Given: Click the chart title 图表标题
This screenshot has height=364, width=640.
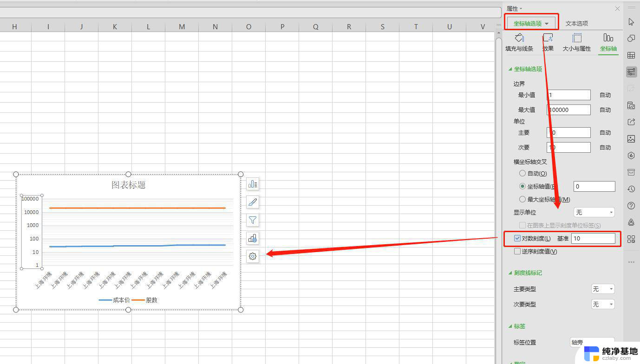Looking at the screenshot, I should point(129,185).
